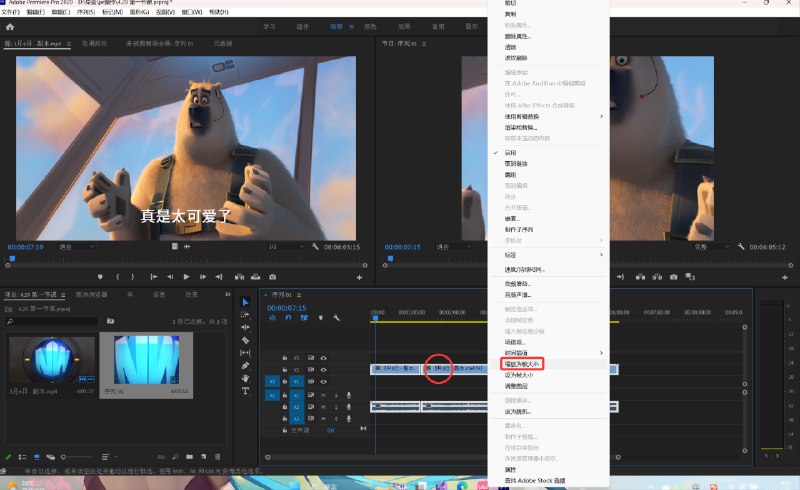Open the Home screen icon
This screenshot has width=800, height=490.
pos(10,27)
